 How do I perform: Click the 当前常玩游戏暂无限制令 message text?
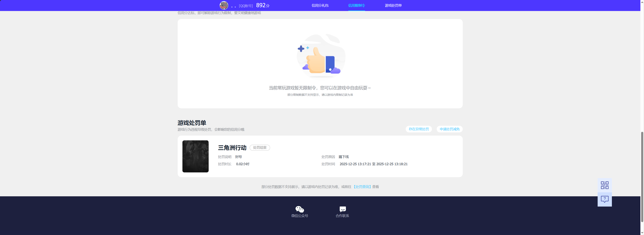pos(320,88)
